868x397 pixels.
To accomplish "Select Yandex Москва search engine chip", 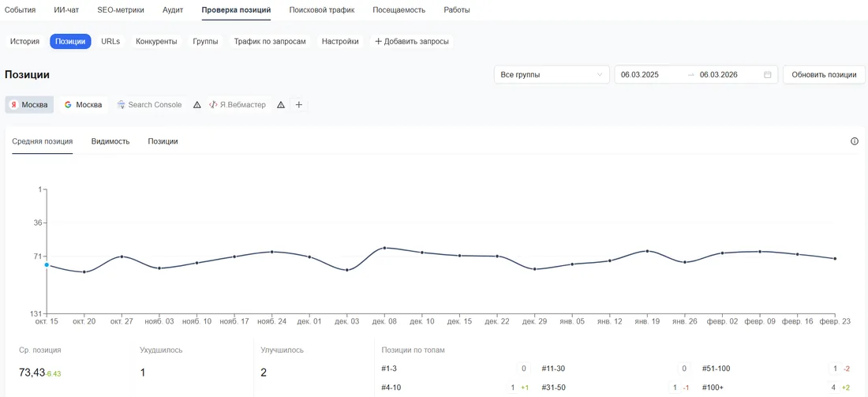I will (29, 105).
